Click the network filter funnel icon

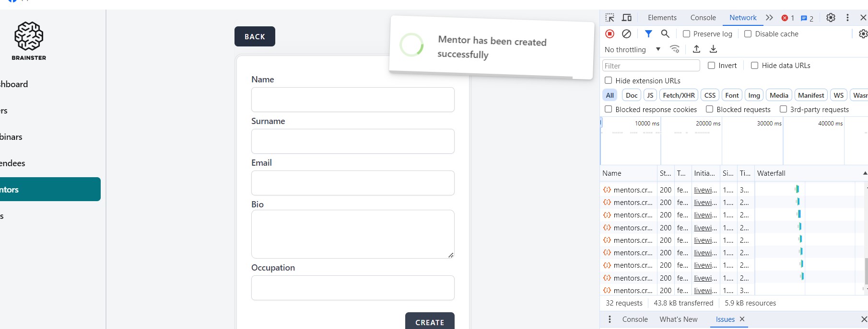pyautogui.click(x=648, y=34)
